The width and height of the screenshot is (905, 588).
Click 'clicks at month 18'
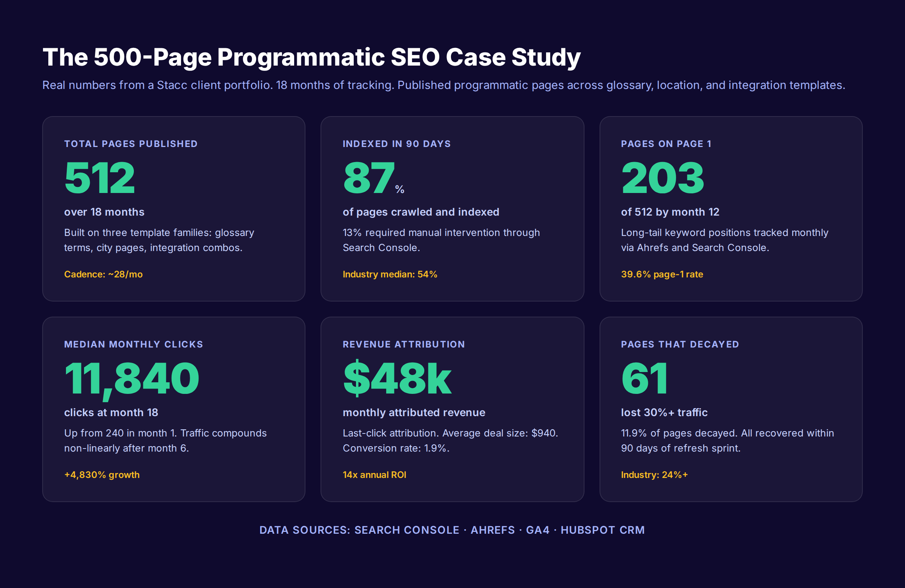pos(111,413)
